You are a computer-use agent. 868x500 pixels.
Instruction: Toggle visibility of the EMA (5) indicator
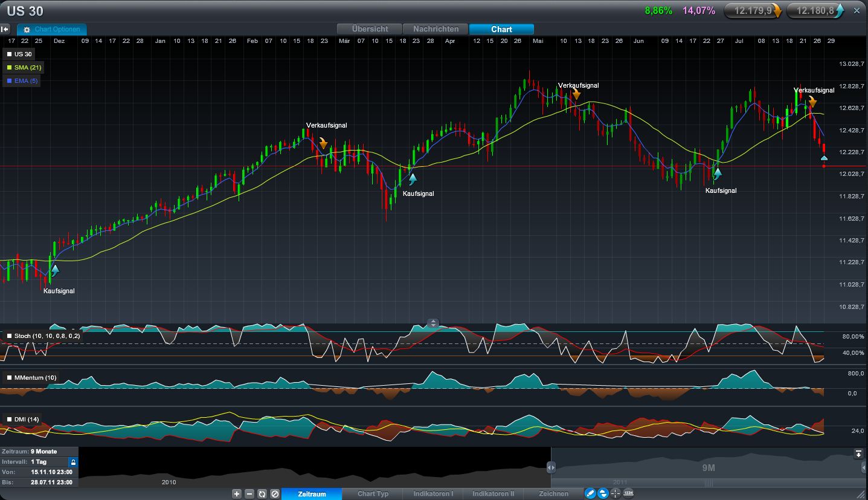point(21,80)
